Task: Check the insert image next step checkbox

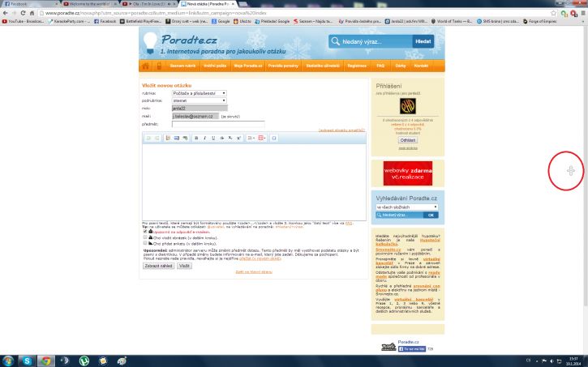Action: (x=145, y=237)
